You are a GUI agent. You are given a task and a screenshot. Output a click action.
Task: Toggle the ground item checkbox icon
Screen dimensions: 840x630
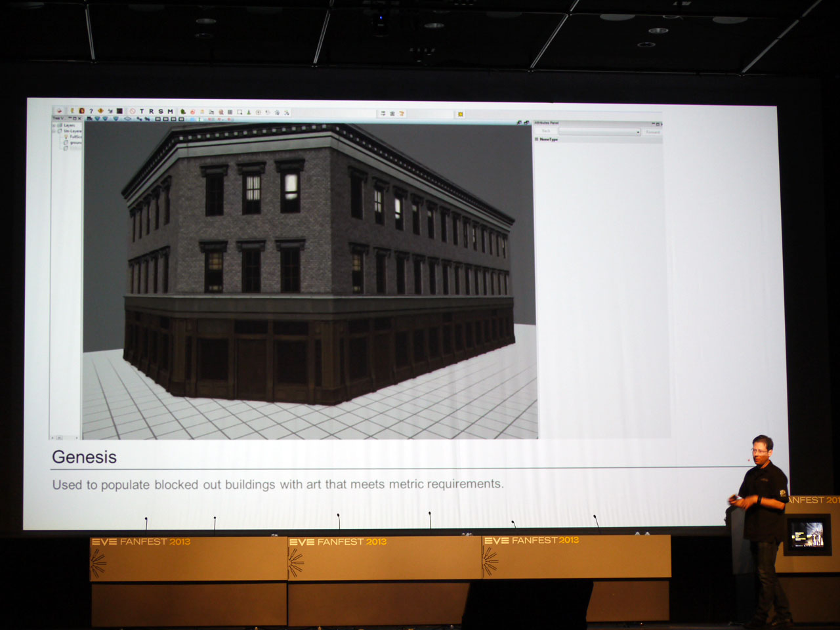click(x=66, y=142)
